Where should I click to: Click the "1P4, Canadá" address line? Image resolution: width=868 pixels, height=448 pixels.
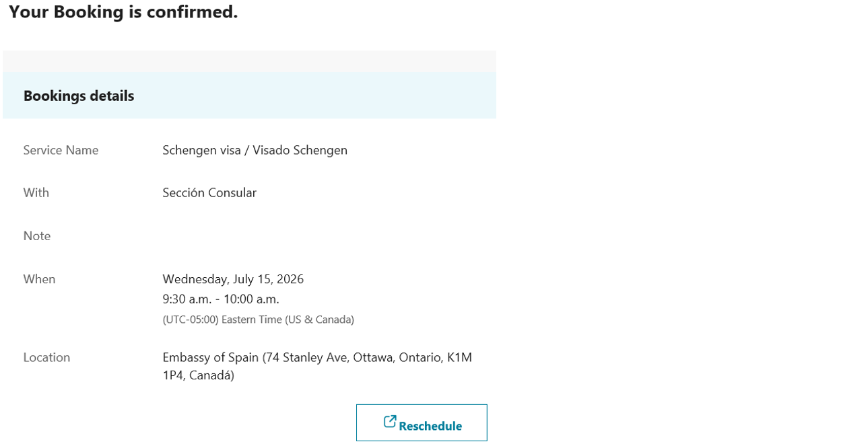tap(198, 376)
